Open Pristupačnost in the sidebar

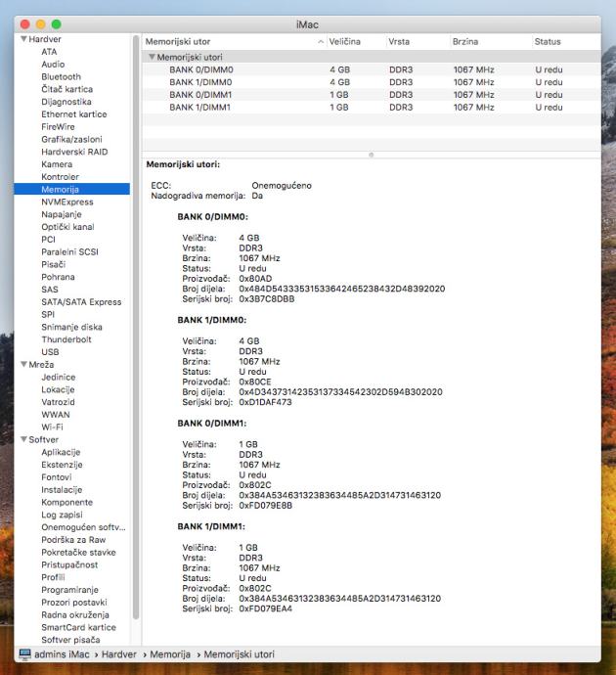[x=69, y=564]
